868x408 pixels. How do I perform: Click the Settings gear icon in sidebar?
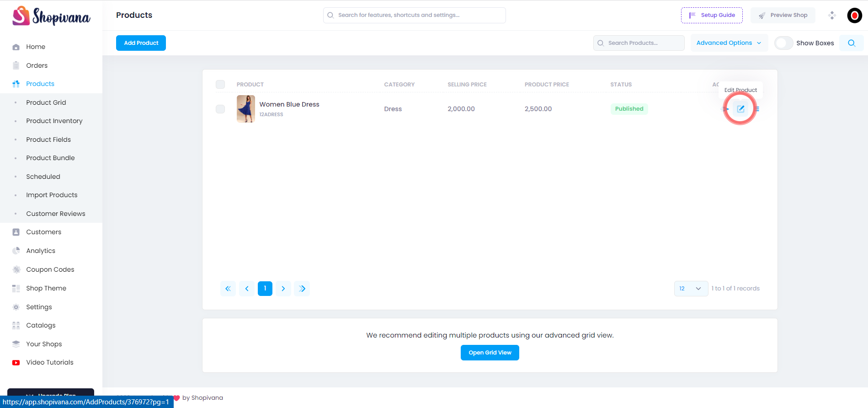pyautogui.click(x=16, y=307)
